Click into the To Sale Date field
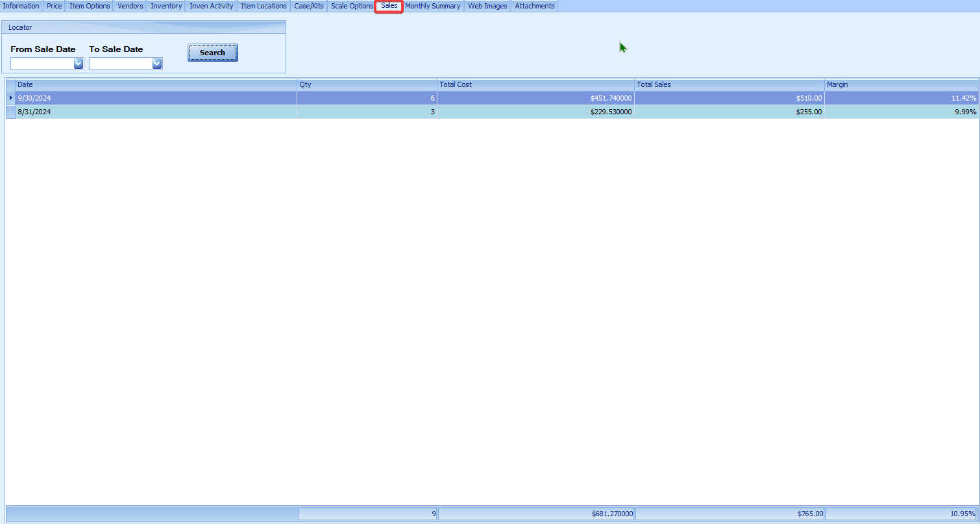Viewport: 980px width, 524px height. [x=120, y=64]
